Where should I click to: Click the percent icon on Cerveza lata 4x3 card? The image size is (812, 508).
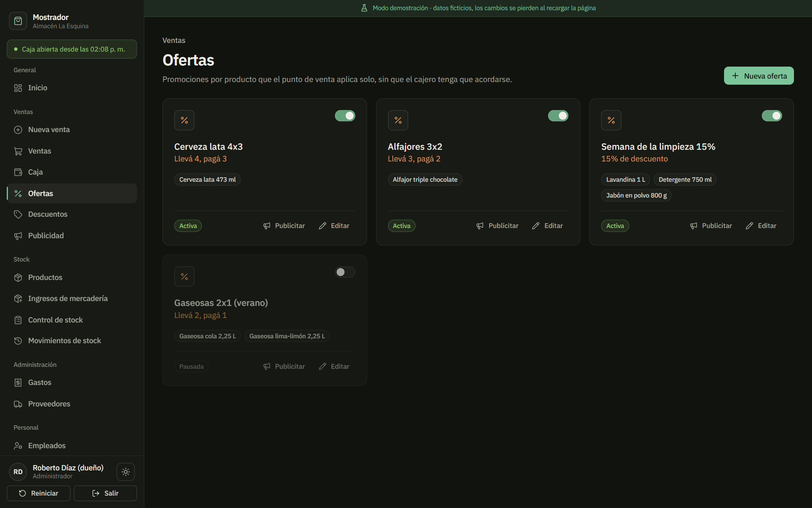(184, 120)
